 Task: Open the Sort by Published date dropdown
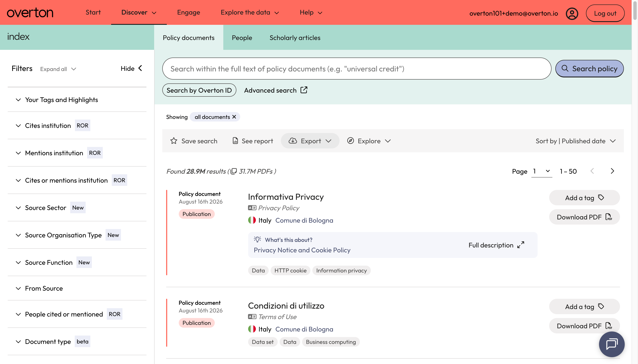tap(576, 141)
